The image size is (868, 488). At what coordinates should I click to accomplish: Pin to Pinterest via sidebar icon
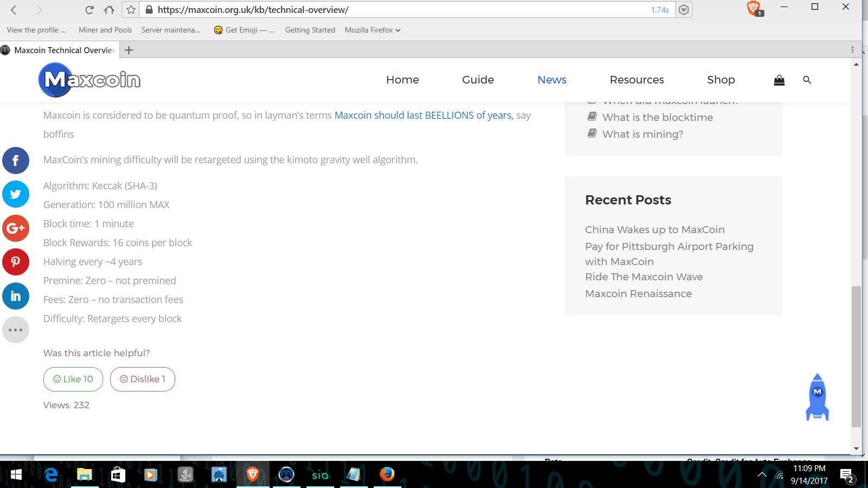(16, 262)
